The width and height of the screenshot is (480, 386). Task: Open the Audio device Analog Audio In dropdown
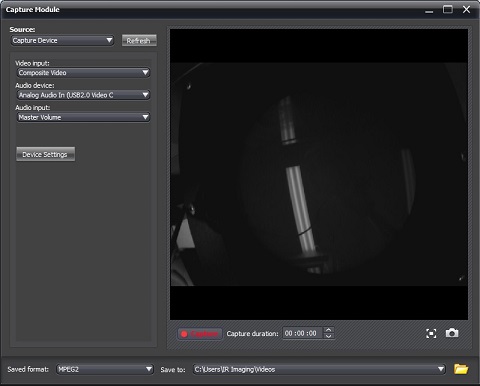pyautogui.click(x=83, y=95)
